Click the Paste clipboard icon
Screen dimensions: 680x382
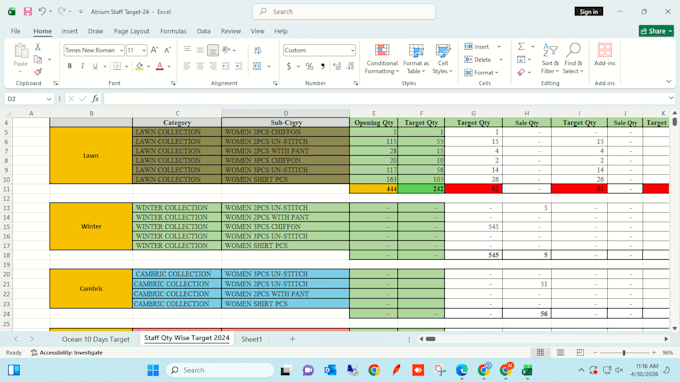pos(20,51)
